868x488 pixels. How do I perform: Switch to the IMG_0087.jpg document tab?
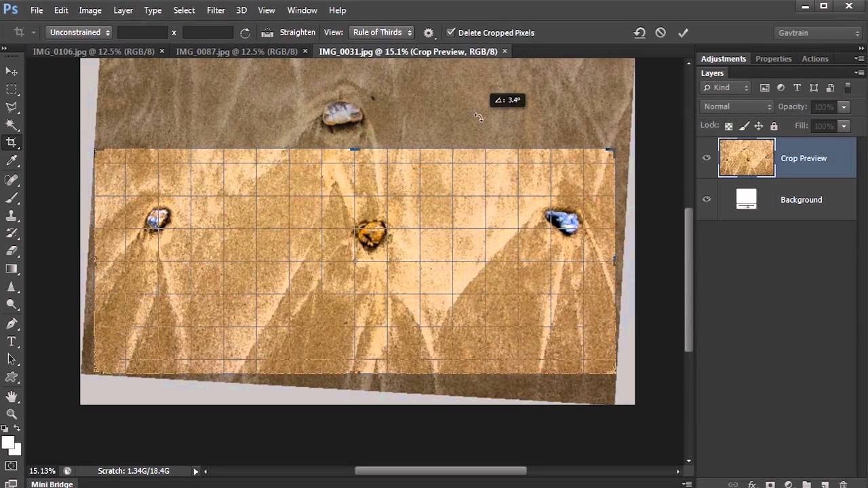pyautogui.click(x=237, y=52)
